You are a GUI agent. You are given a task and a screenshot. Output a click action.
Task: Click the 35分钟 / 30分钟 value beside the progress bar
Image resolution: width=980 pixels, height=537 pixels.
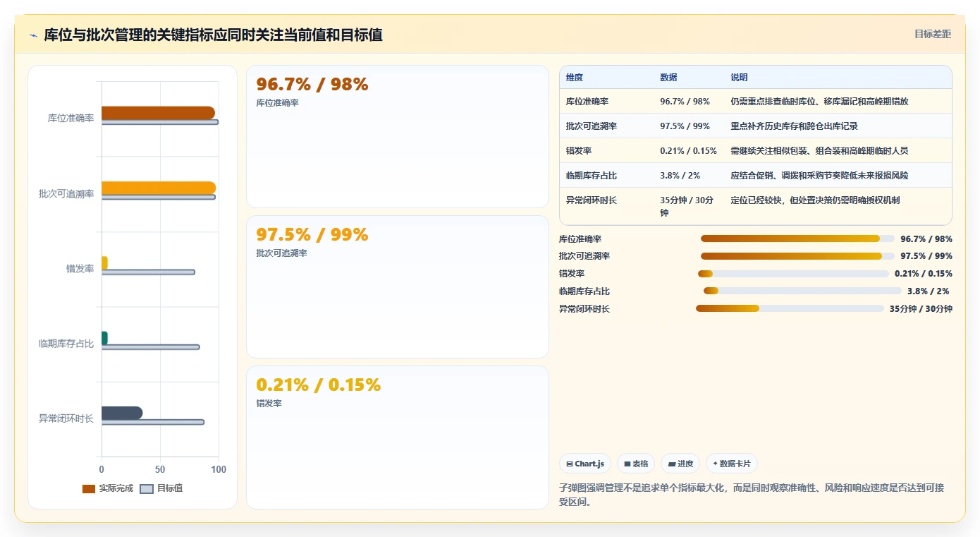921,309
